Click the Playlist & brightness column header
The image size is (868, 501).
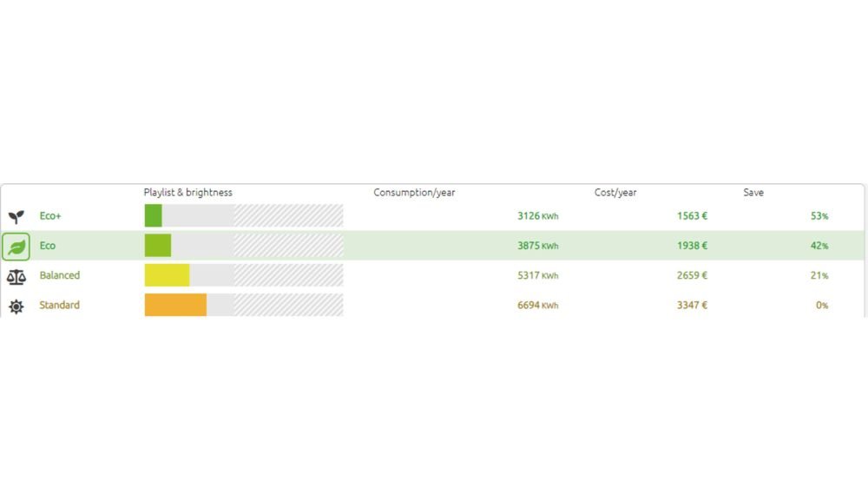click(x=188, y=193)
